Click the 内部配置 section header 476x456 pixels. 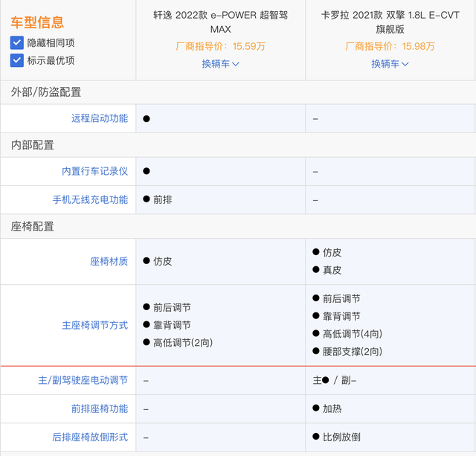point(33,145)
